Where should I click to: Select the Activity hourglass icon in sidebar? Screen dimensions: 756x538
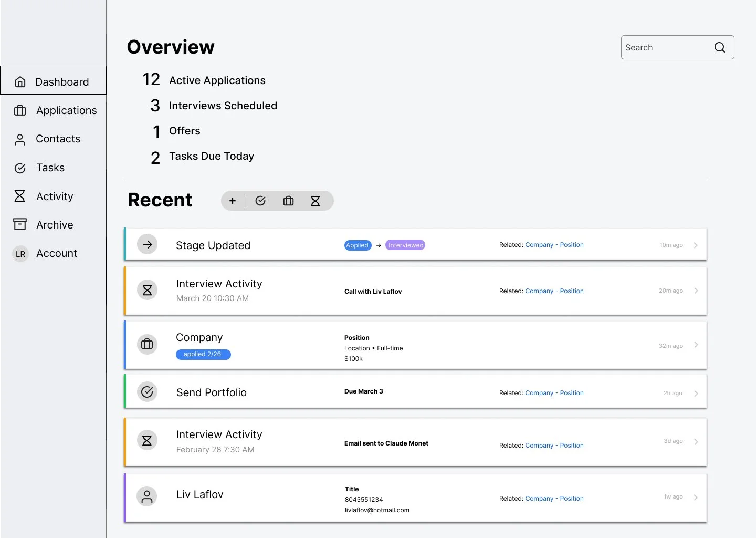point(20,196)
